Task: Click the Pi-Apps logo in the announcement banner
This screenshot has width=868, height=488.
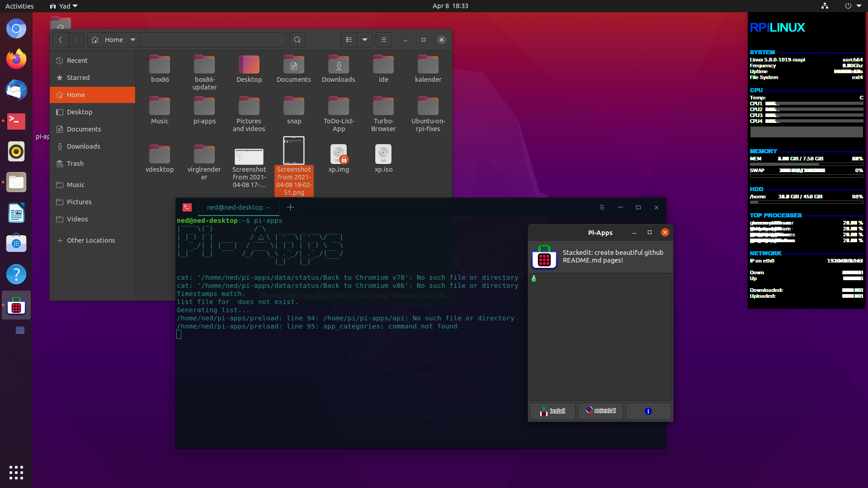Action: pyautogui.click(x=544, y=257)
